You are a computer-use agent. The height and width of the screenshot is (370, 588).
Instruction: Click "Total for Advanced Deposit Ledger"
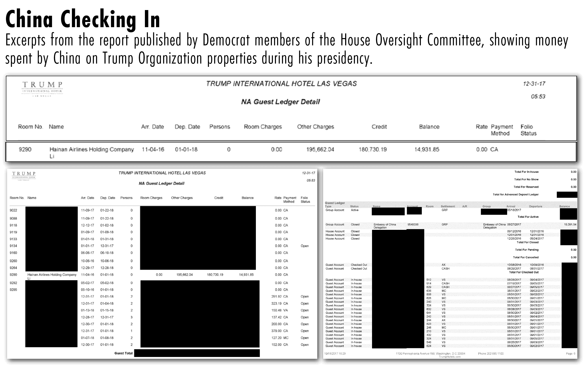[516, 195]
